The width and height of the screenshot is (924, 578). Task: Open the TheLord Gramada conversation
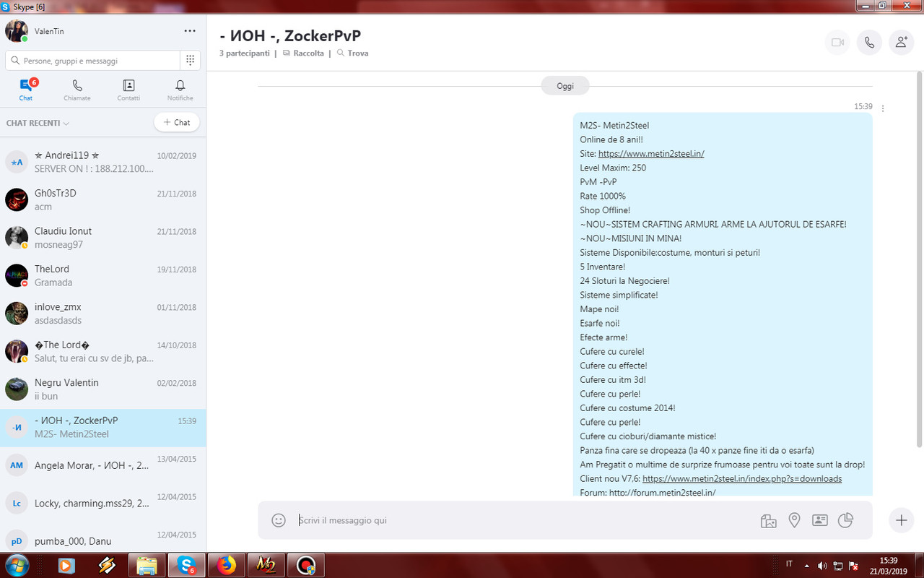pos(103,275)
